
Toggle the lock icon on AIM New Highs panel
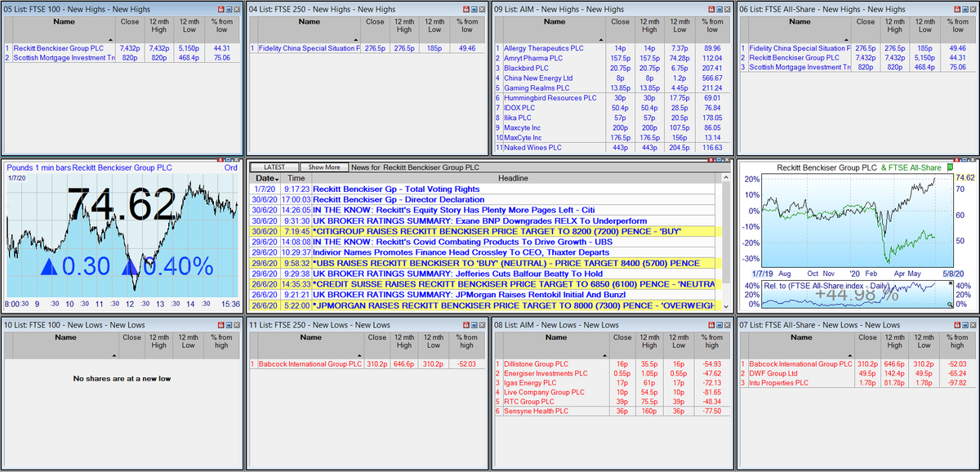[710, 9]
